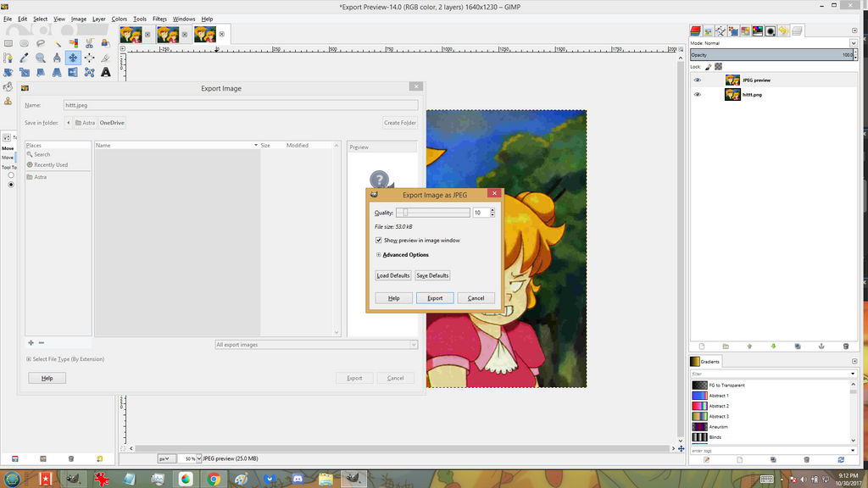
Task: Open the Filters menu
Action: click(159, 19)
